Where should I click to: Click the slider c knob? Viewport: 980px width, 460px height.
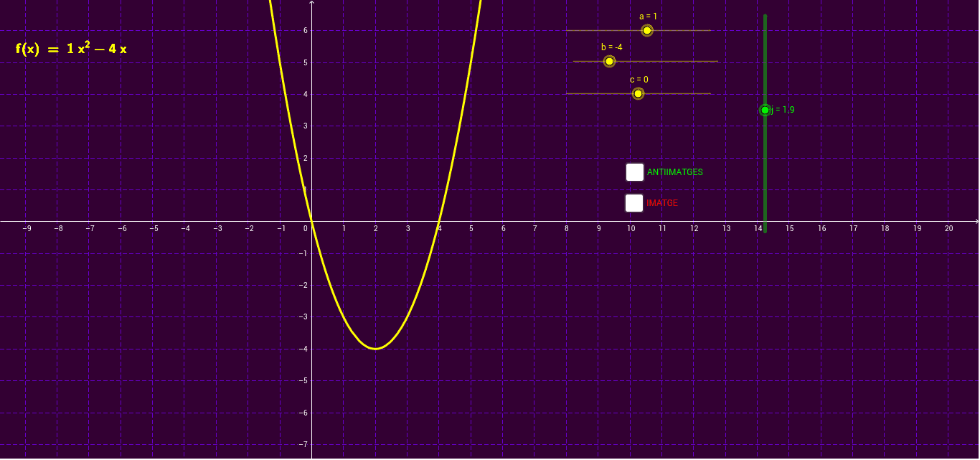(638, 93)
